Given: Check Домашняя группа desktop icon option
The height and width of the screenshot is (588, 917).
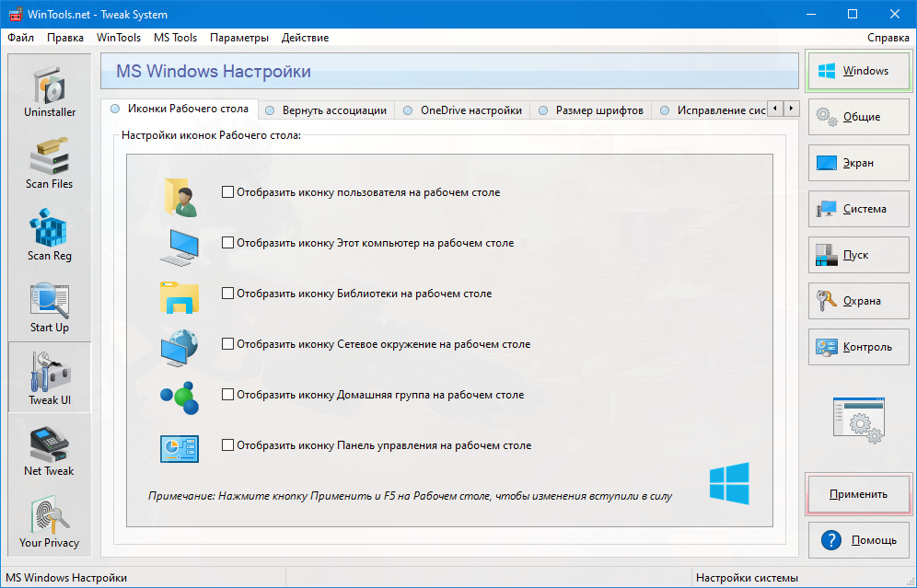Looking at the screenshot, I should 227,395.
